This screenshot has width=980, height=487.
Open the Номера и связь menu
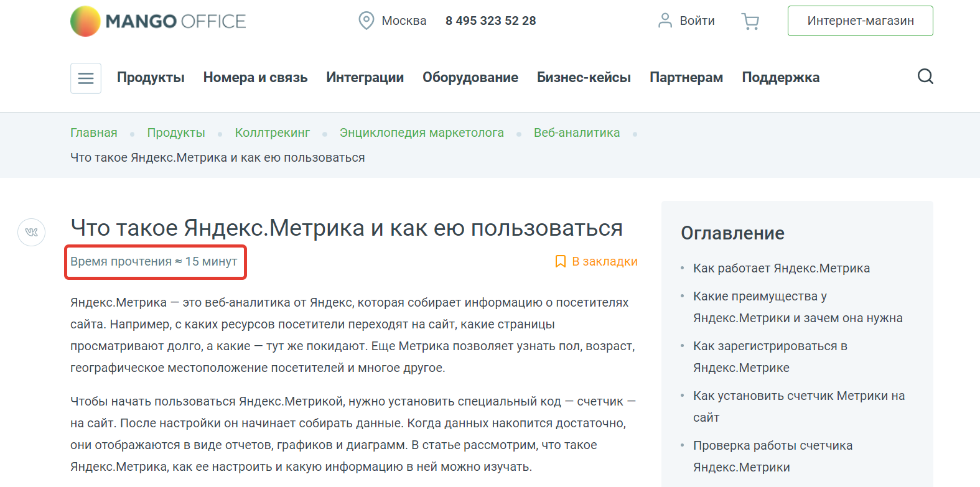point(255,78)
